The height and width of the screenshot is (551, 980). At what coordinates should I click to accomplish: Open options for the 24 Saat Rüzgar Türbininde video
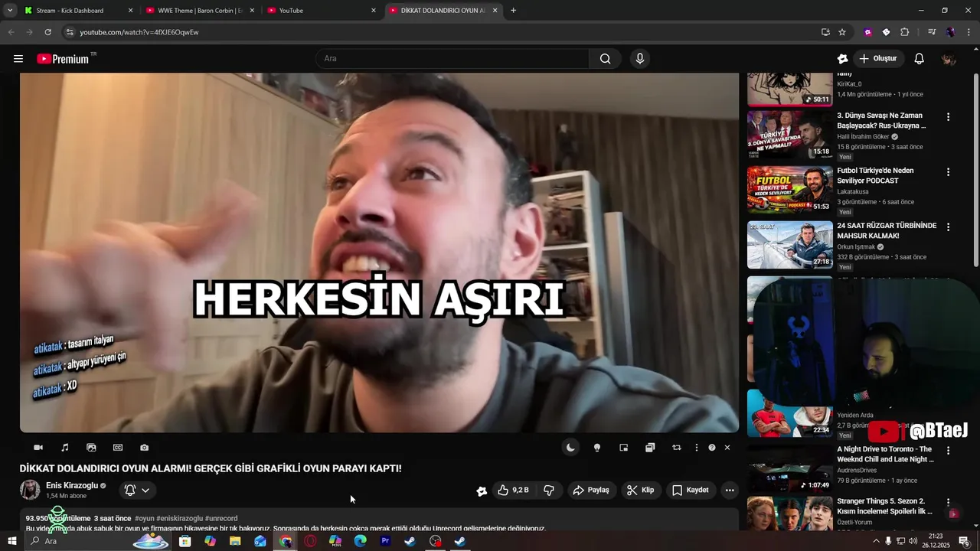948,227
